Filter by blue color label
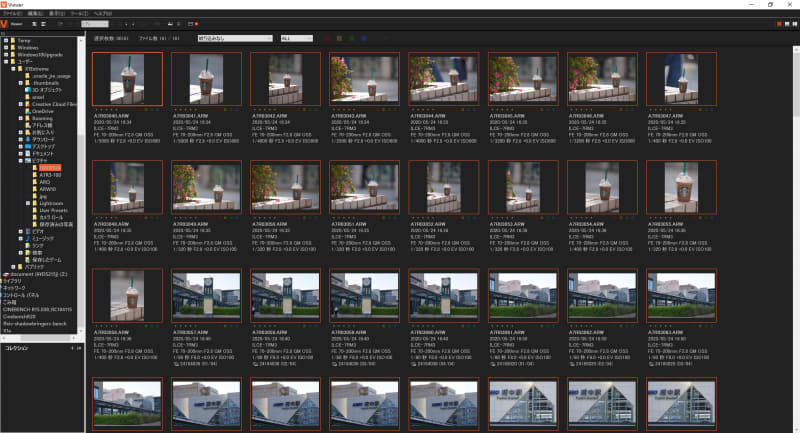This screenshot has height=433, width=800. click(x=364, y=38)
